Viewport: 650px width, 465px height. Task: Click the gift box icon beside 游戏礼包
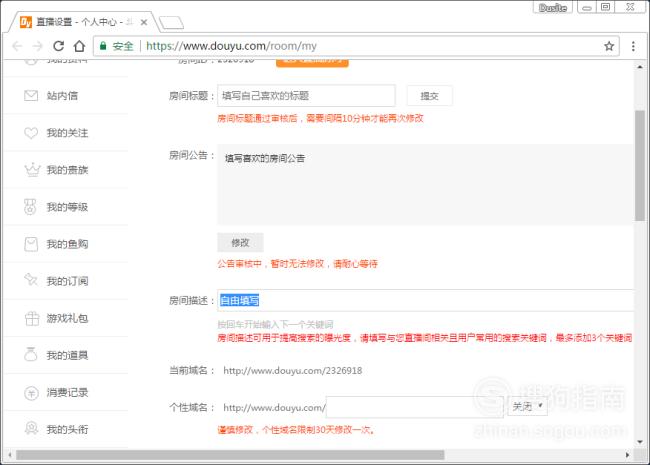(32, 318)
